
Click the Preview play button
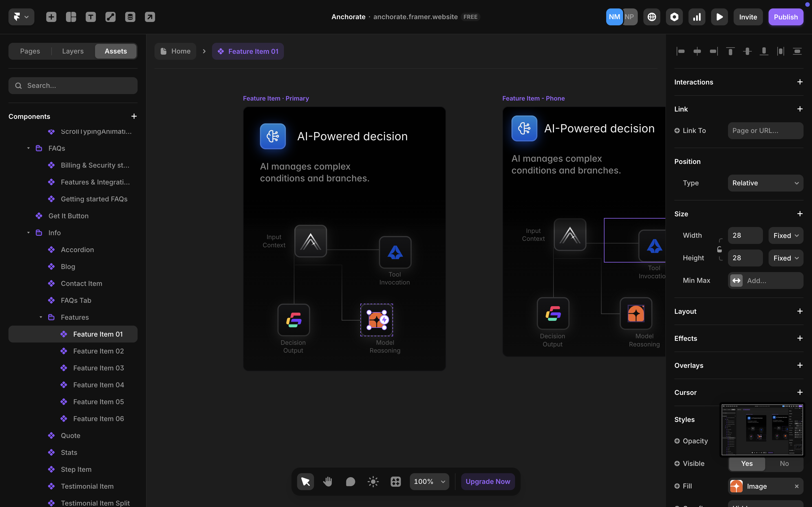[719, 17]
